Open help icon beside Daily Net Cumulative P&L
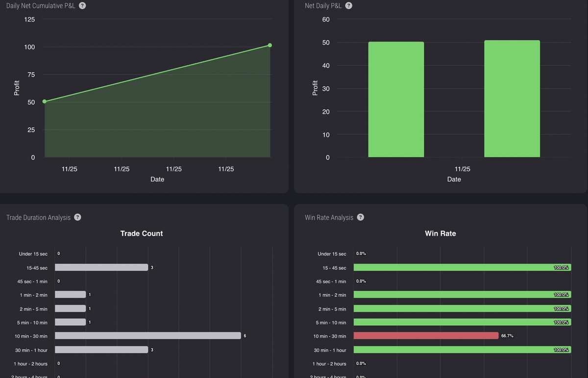 pyautogui.click(x=82, y=6)
